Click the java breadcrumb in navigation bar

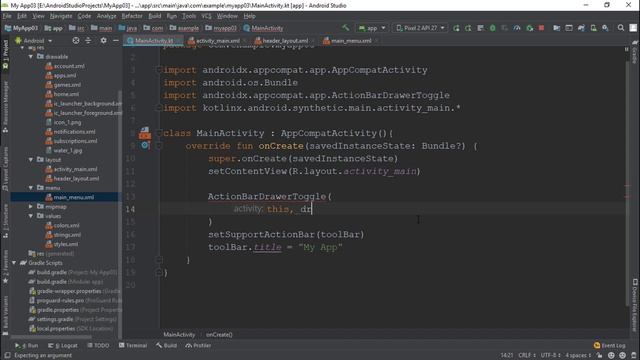coord(128,28)
